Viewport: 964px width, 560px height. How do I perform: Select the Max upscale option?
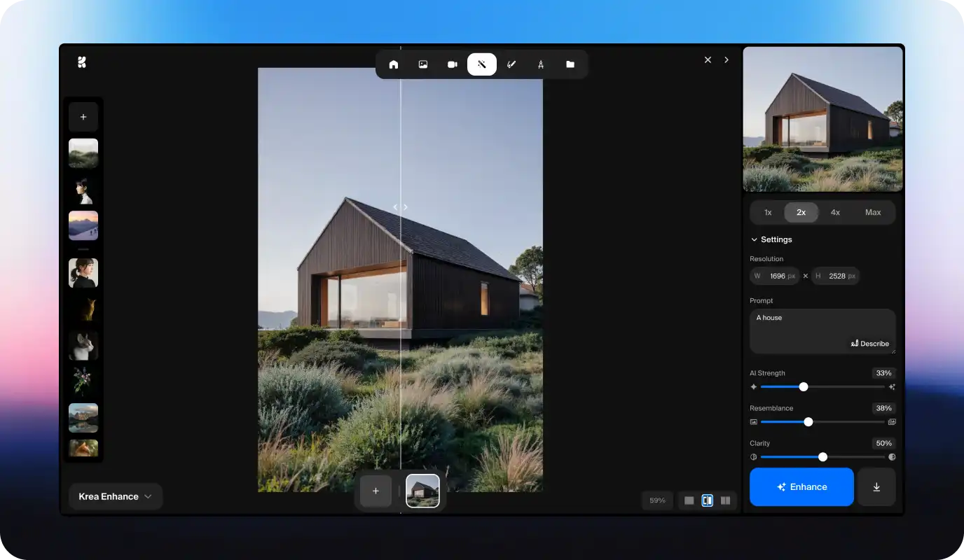tap(873, 213)
